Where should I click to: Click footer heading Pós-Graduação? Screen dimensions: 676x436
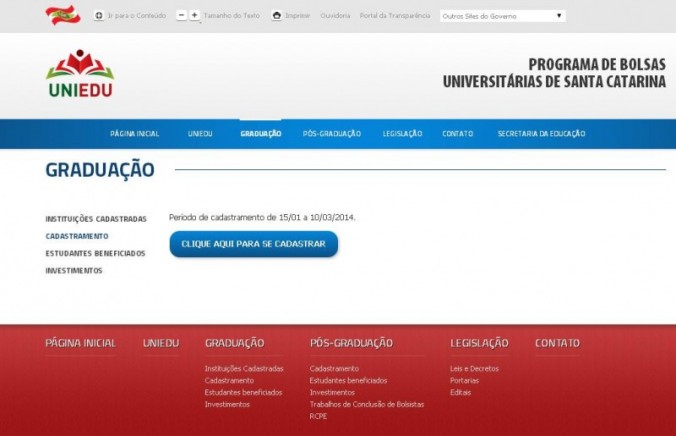351,343
